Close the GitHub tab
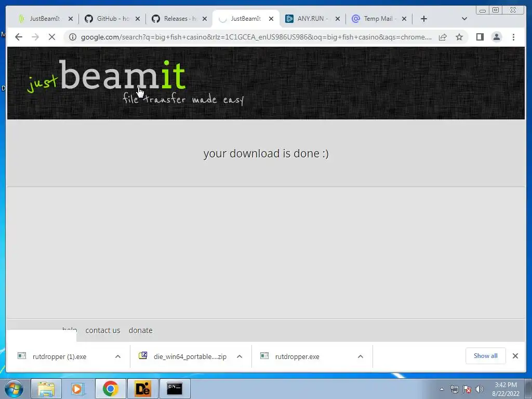This screenshot has width=532, height=399. pos(137,19)
